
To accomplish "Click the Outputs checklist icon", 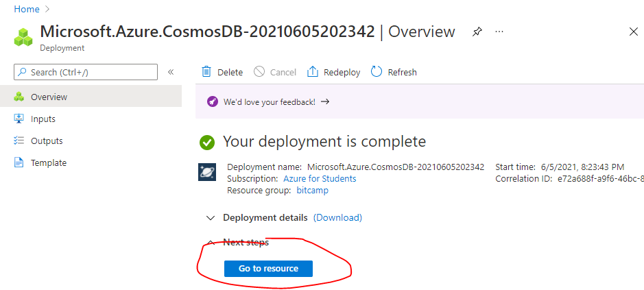I will [19, 141].
